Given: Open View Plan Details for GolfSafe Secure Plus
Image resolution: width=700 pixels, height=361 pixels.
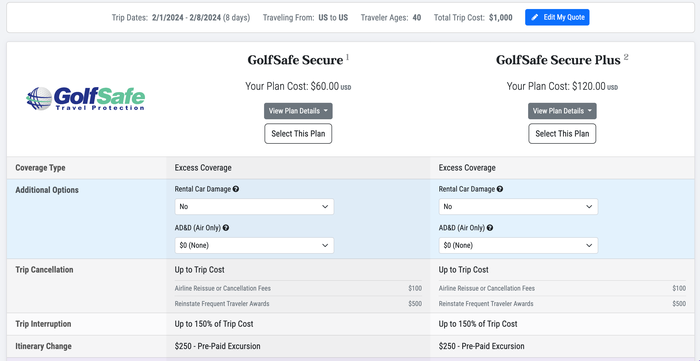Looking at the screenshot, I should 562,111.
